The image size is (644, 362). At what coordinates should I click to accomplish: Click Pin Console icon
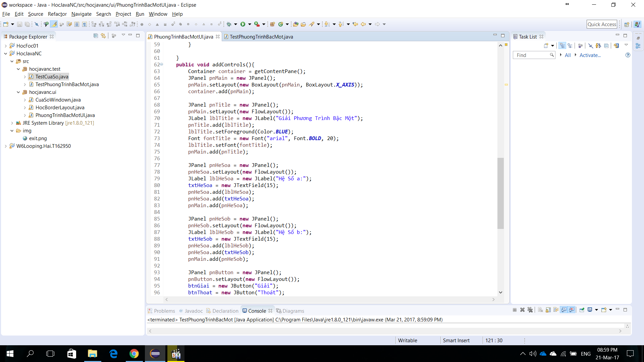(582, 310)
